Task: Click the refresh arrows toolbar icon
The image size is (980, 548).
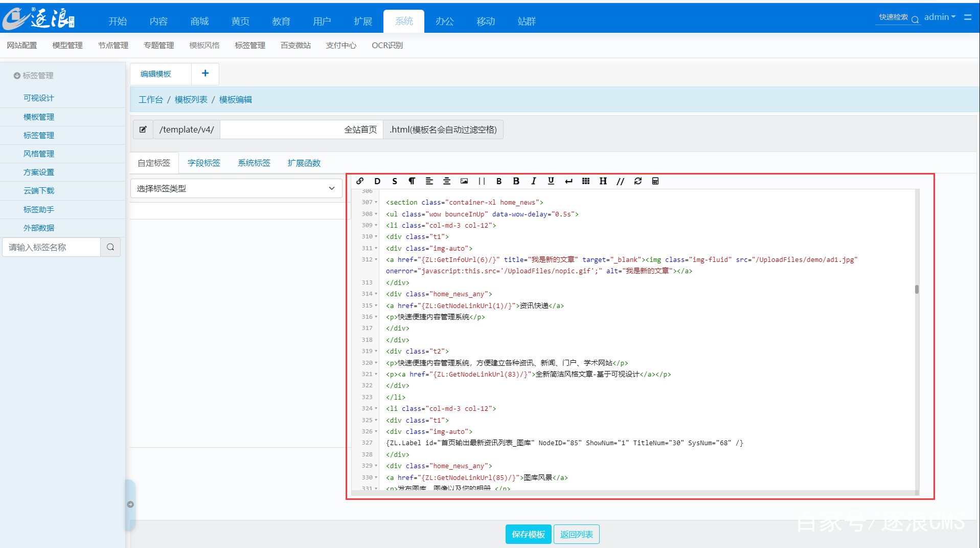Action: [x=638, y=181]
